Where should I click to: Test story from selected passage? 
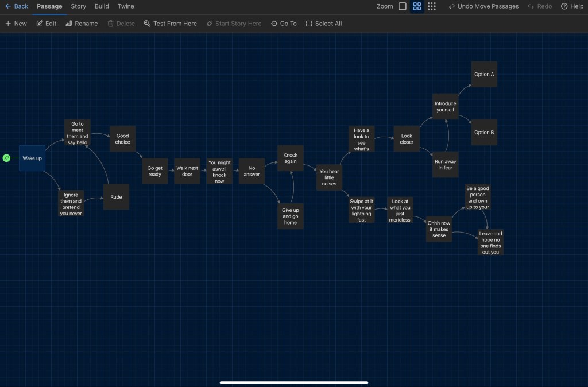pos(170,24)
